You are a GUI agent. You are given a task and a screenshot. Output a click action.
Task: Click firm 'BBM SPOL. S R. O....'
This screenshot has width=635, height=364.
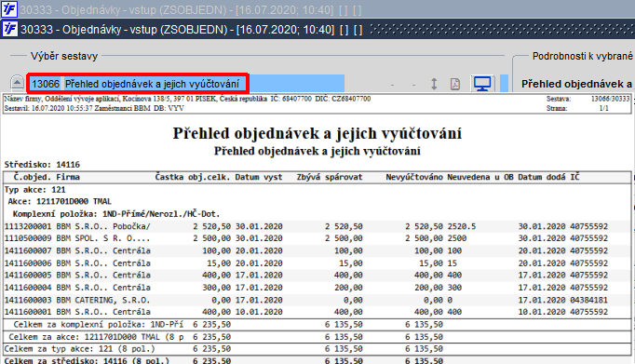pyautogui.click(x=103, y=238)
